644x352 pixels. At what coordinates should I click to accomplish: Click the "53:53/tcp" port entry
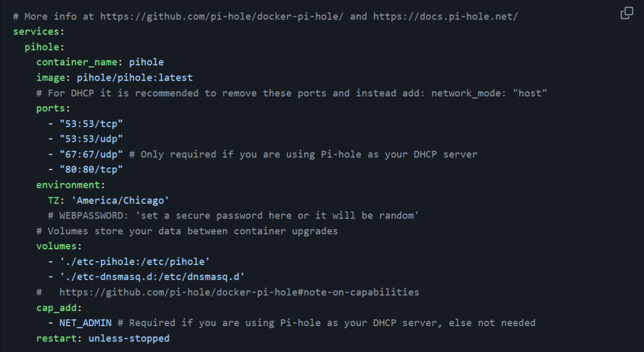tap(91, 123)
